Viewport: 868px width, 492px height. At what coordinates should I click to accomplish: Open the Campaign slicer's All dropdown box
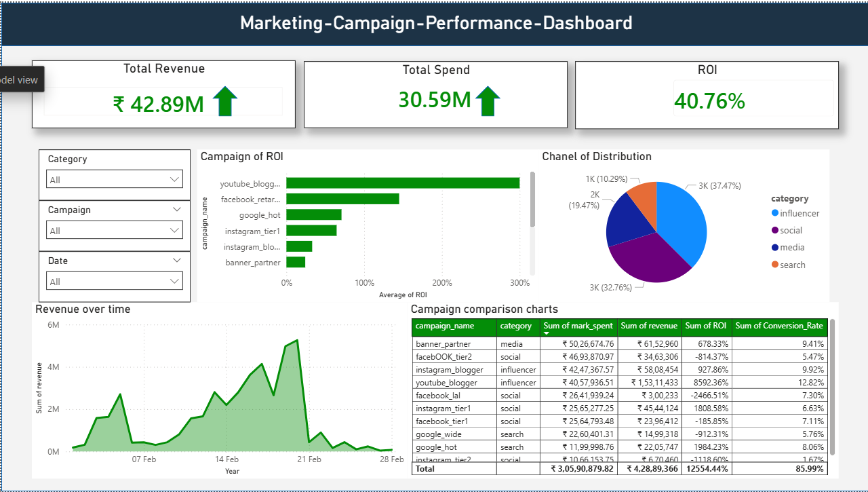click(x=114, y=231)
